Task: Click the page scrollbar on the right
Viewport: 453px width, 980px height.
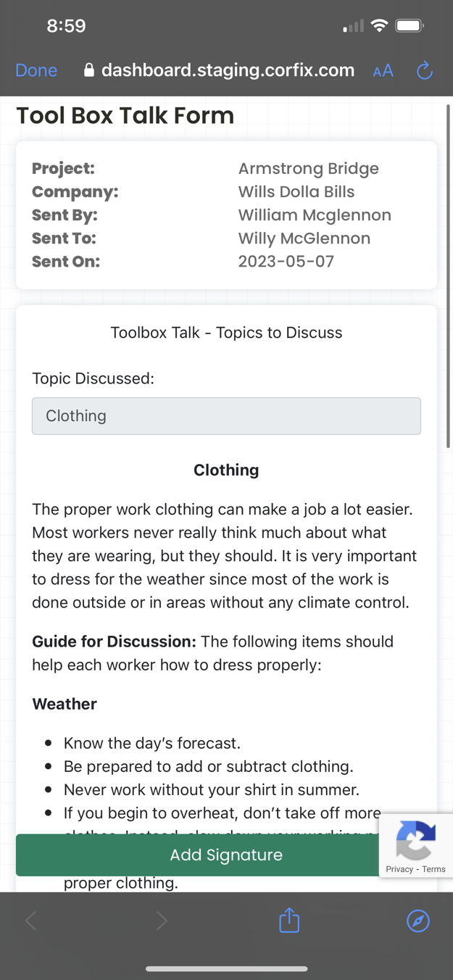Action: pyautogui.click(x=449, y=275)
